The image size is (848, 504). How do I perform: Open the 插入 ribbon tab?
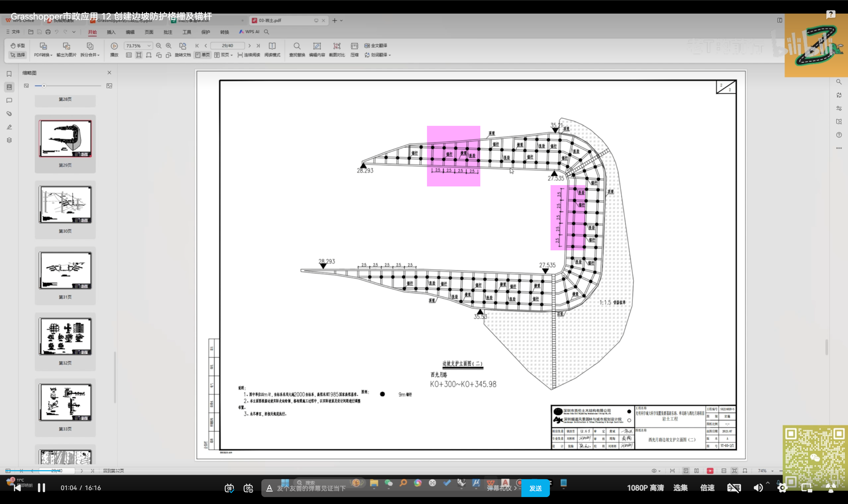pos(111,32)
